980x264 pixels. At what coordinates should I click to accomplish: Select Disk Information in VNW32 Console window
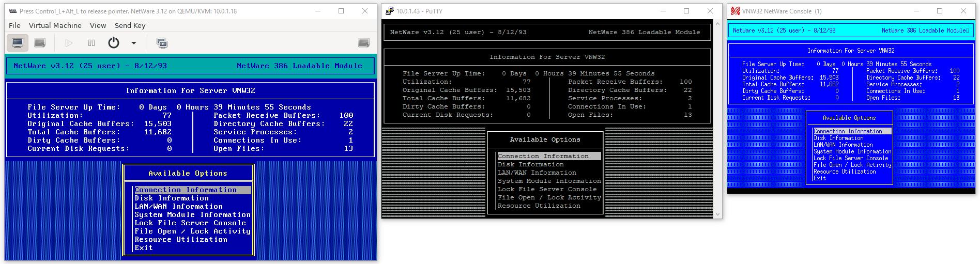pos(838,138)
